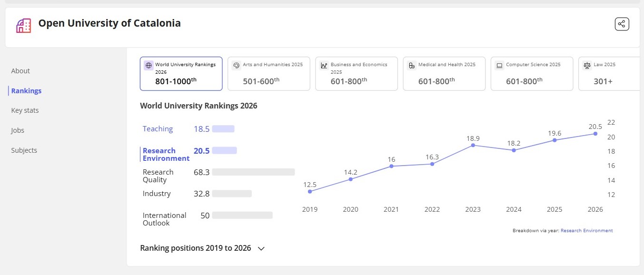Open the About sidebar section

20,71
